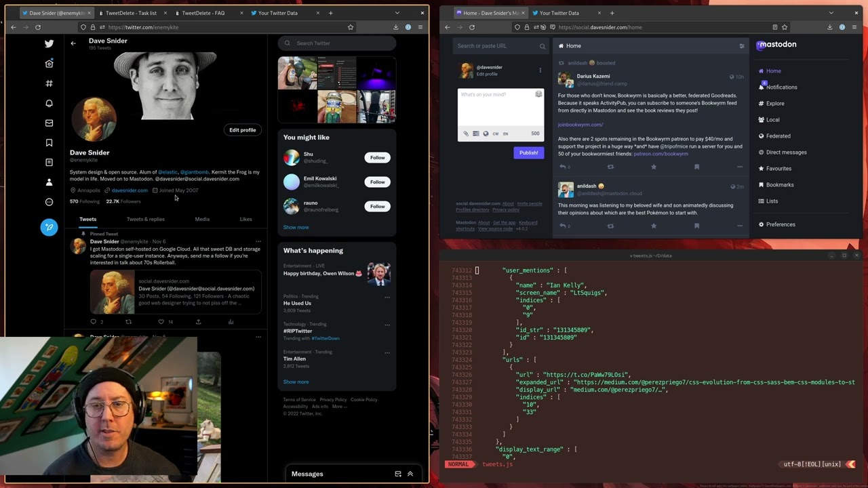The height and width of the screenshot is (488, 868).
Task: Go back using Twitter profile back arrow
Action: coord(73,43)
